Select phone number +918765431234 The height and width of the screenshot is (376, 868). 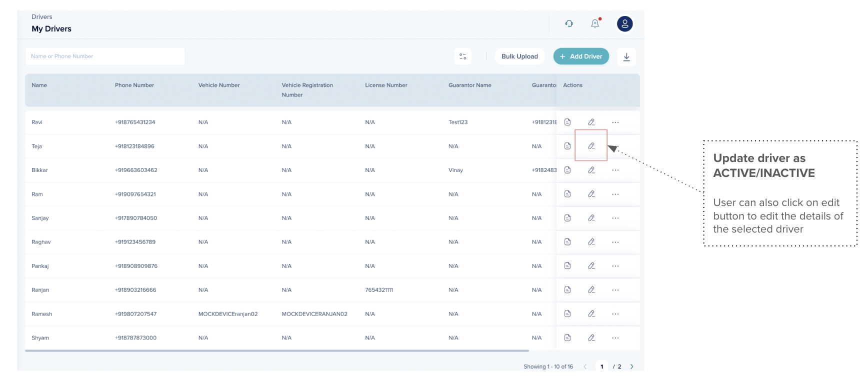pos(135,122)
